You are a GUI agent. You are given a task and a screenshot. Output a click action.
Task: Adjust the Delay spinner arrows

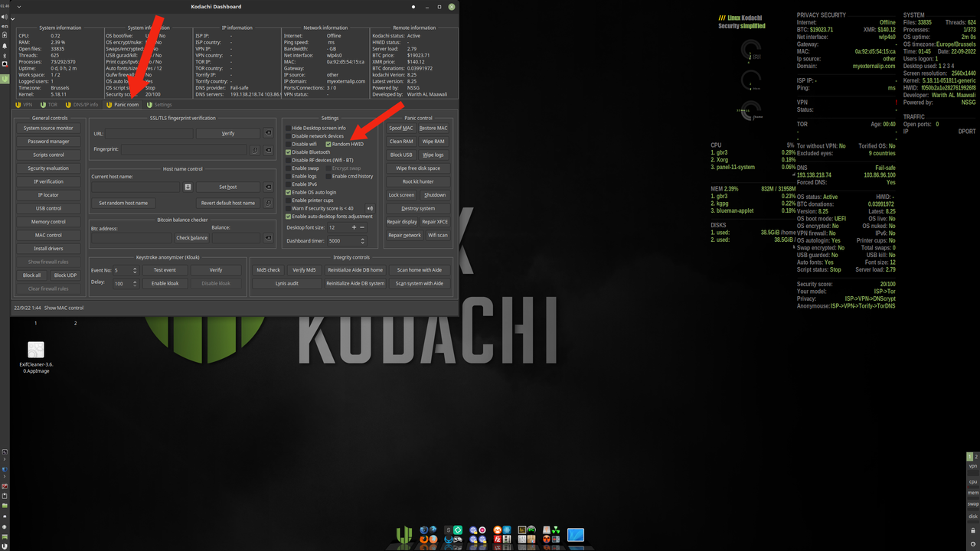tap(135, 283)
